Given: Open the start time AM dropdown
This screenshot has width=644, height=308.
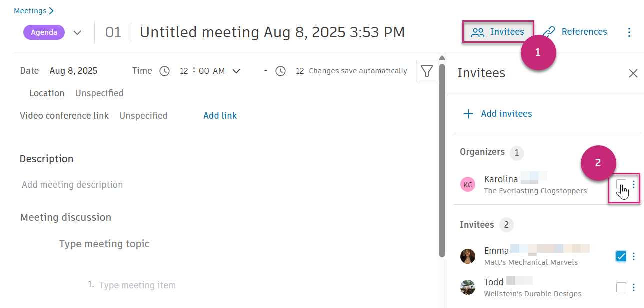Looking at the screenshot, I should tap(236, 71).
